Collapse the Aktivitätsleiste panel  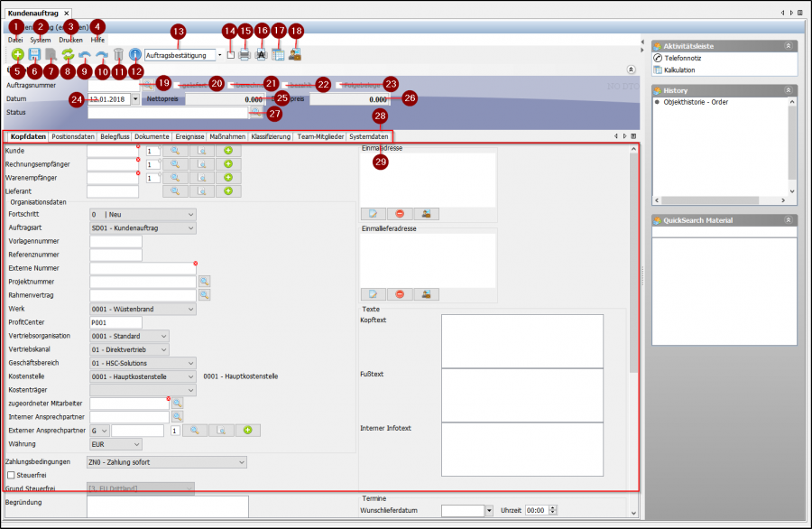click(788, 44)
